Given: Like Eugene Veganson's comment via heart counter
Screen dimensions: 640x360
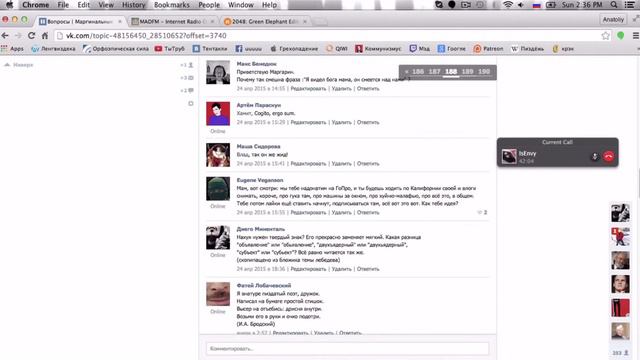Looking at the screenshot, I should click(482, 212).
